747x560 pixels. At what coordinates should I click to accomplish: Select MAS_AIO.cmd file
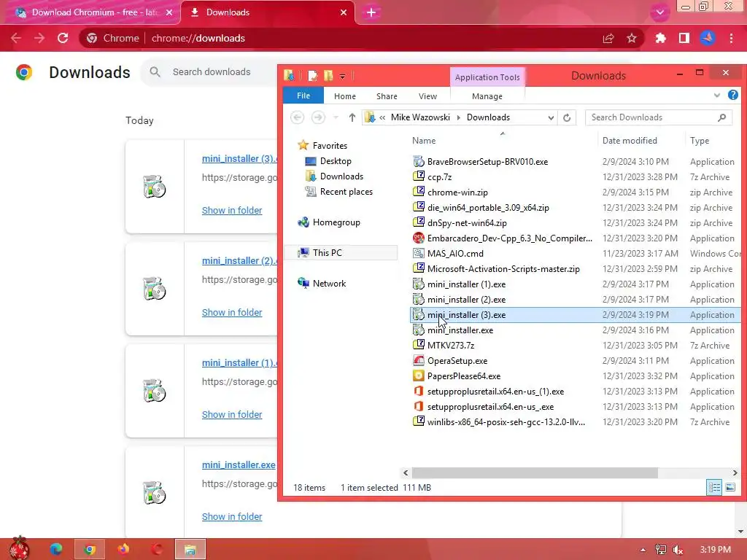pos(455,253)
